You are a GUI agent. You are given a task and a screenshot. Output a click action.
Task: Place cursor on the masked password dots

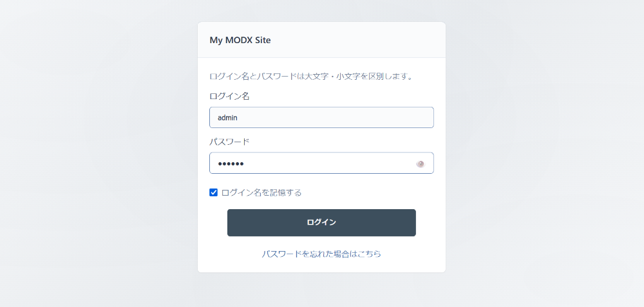(x=231, y=163)
